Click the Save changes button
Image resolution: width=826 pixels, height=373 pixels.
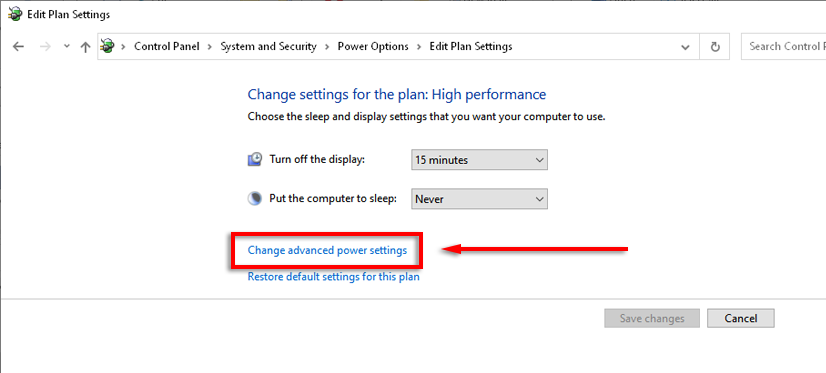click(652, 318)
